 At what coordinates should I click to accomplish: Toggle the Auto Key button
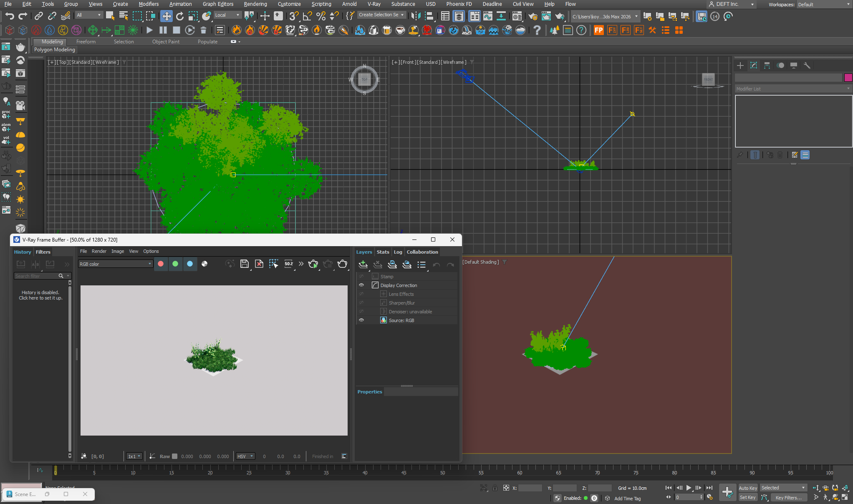click(747, 488)
